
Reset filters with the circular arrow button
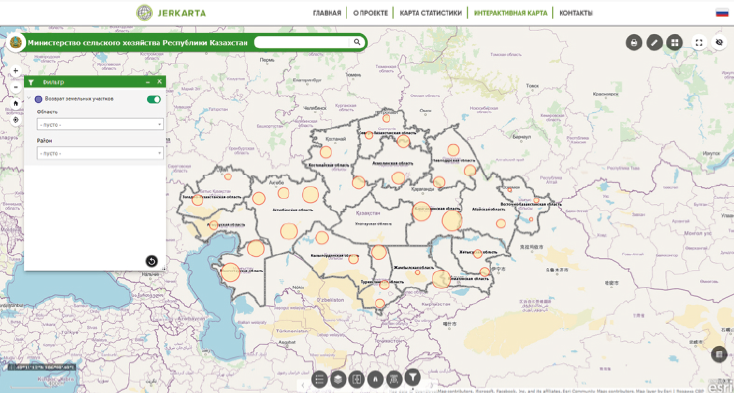[x=151, y=261]
